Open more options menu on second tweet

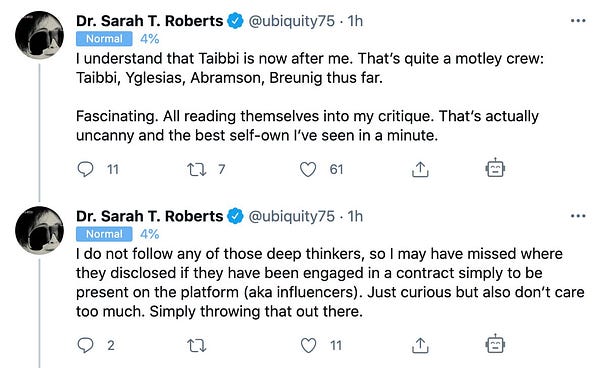click(578, 216)
